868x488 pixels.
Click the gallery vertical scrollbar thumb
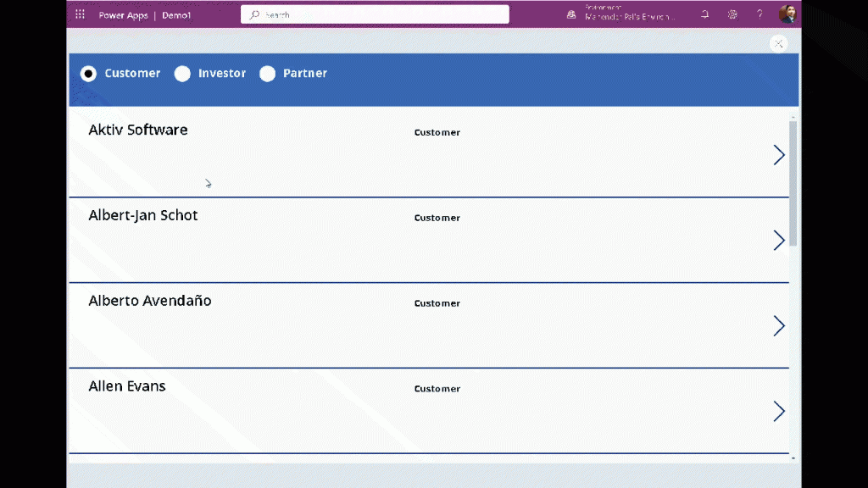point(793,183)
